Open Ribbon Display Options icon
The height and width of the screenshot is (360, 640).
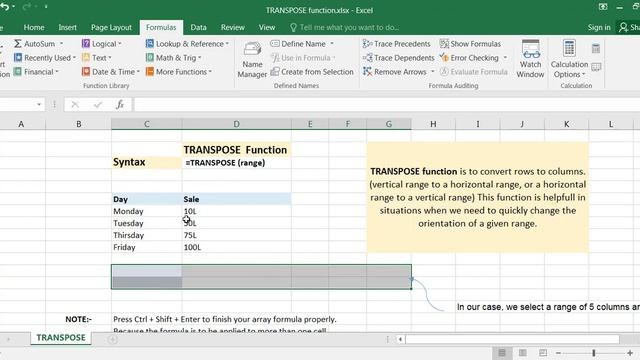(603, 7)
